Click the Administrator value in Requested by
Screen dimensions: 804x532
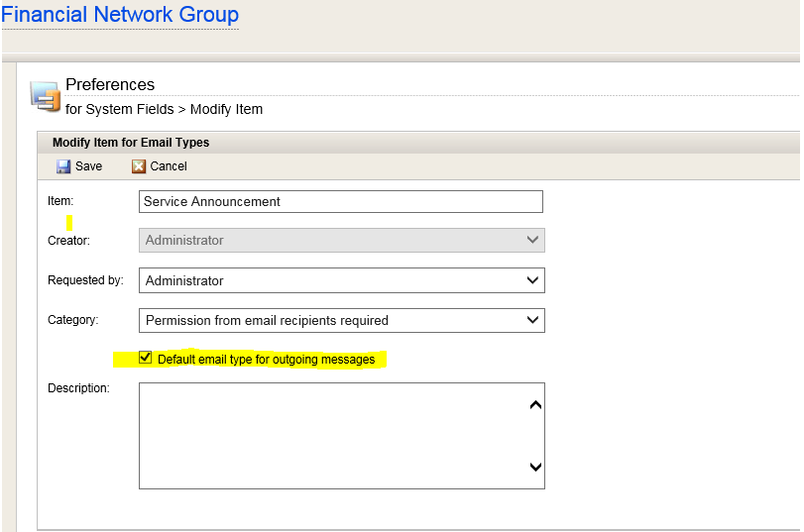click(184, 281)
